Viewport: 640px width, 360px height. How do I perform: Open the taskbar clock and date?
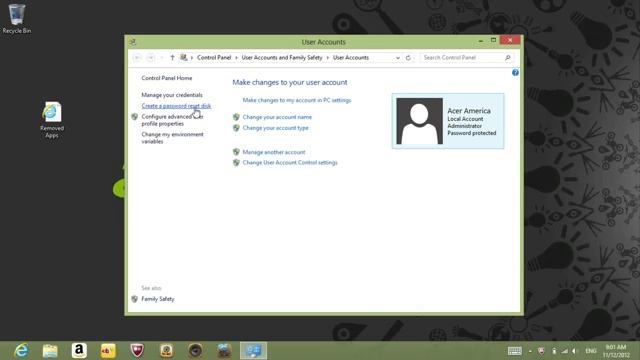tap(617, 351)
